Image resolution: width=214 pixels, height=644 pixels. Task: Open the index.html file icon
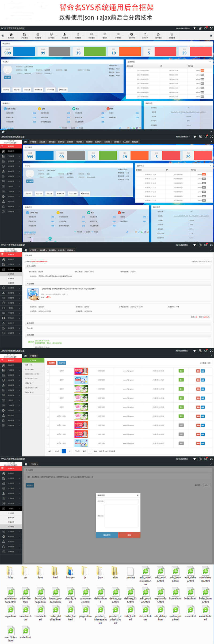tap(190, 592)
